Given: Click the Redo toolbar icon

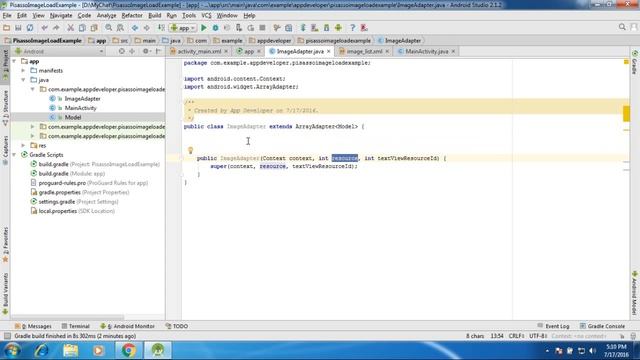Looking at the screenshot, I should (56, 28).
